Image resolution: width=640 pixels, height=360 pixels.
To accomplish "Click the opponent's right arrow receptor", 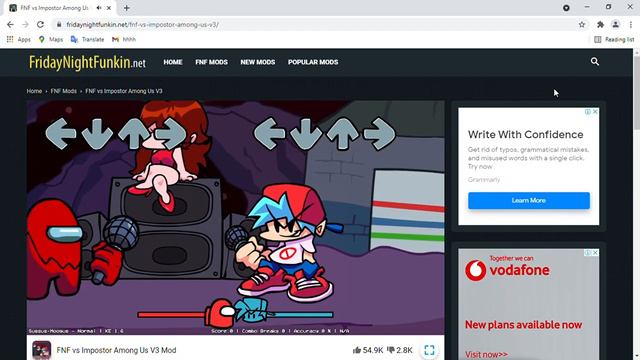I will 171,133.
